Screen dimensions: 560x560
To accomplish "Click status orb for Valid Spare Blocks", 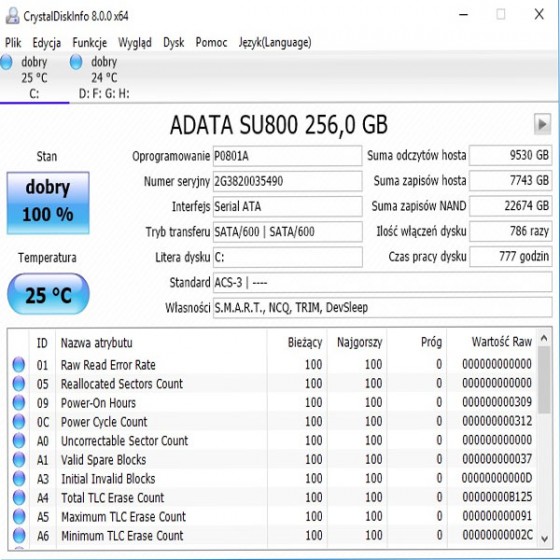I will 19,460.
